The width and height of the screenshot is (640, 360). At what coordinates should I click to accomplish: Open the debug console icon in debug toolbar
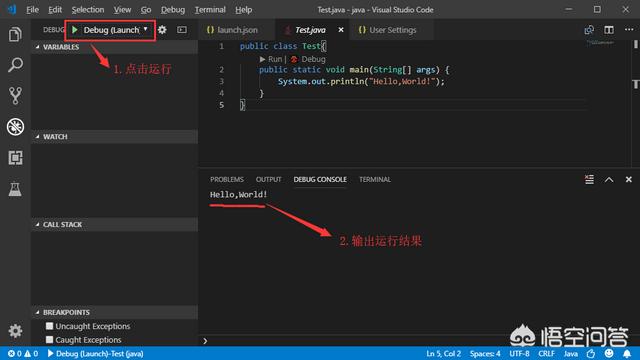[x=182, y=30]
